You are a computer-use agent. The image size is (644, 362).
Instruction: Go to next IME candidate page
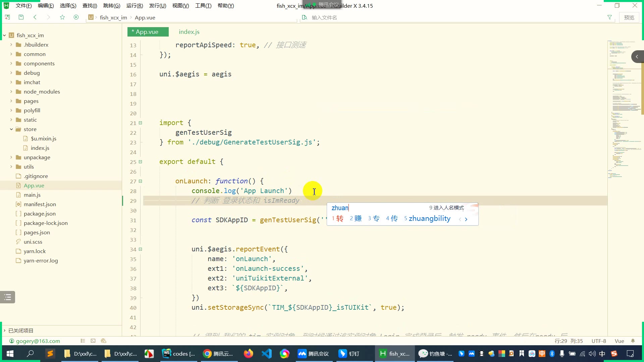pos(466,219)
